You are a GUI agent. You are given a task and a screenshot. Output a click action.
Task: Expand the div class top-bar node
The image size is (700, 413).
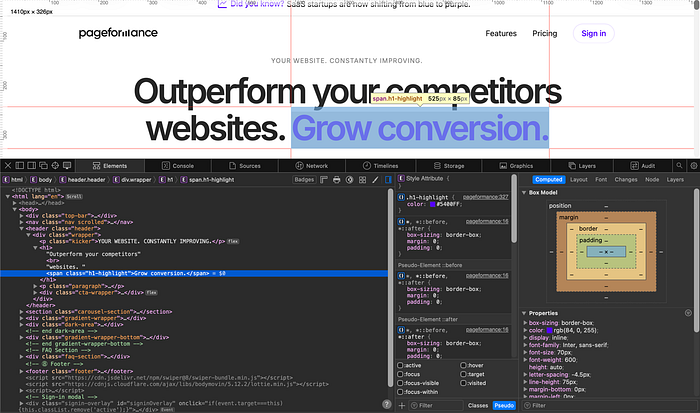point(21,216)
